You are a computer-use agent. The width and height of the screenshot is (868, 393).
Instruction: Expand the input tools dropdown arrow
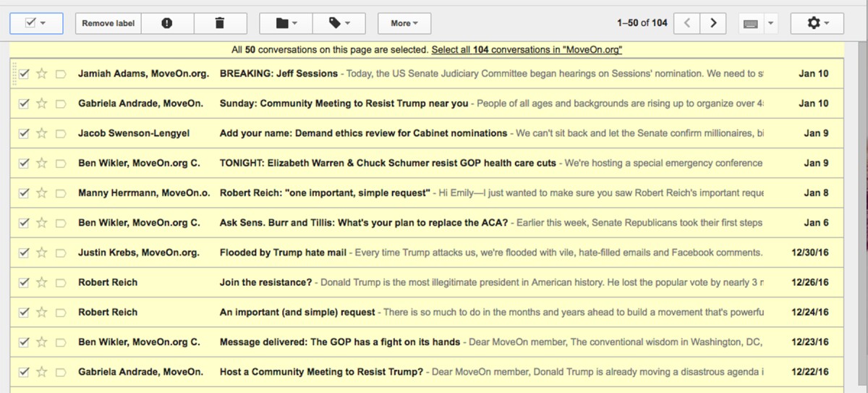[x=770, y=23]
